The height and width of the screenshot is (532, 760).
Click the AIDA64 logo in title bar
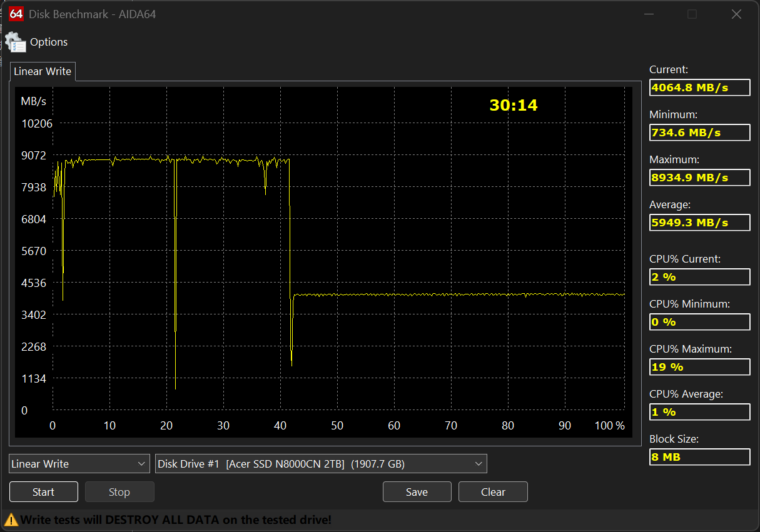[x=17, y=14]
